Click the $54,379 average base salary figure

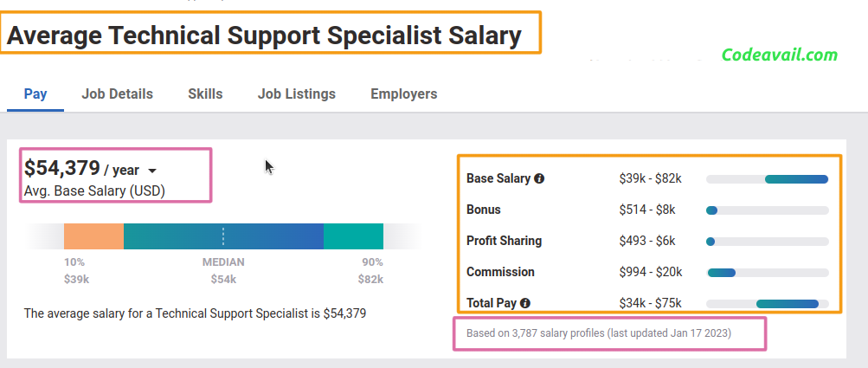pyautogui.click(x=62, y=168)
